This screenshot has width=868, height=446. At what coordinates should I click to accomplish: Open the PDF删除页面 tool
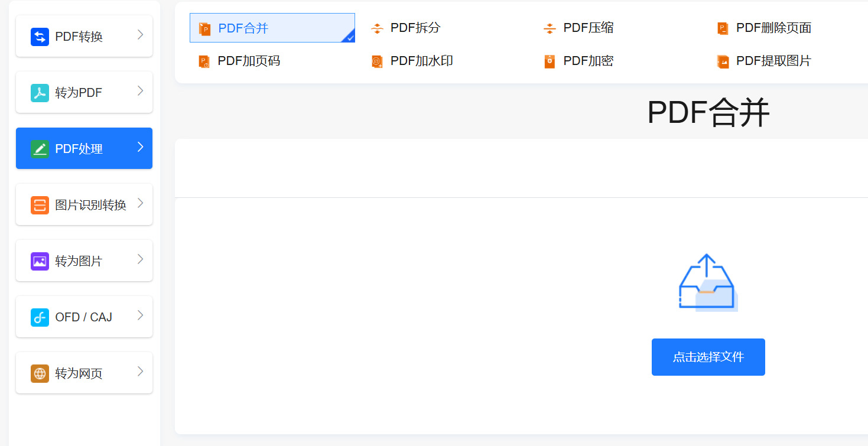pyautogui.click(x=773, y=28)
